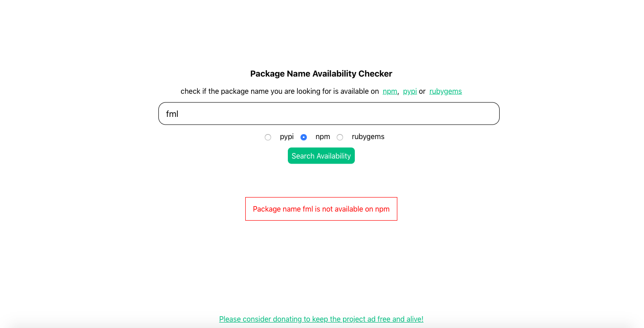Open the npm link in the description text
The width and height of the screenshot is (644, 328).
pyautogui.click(x=390, y=91)
